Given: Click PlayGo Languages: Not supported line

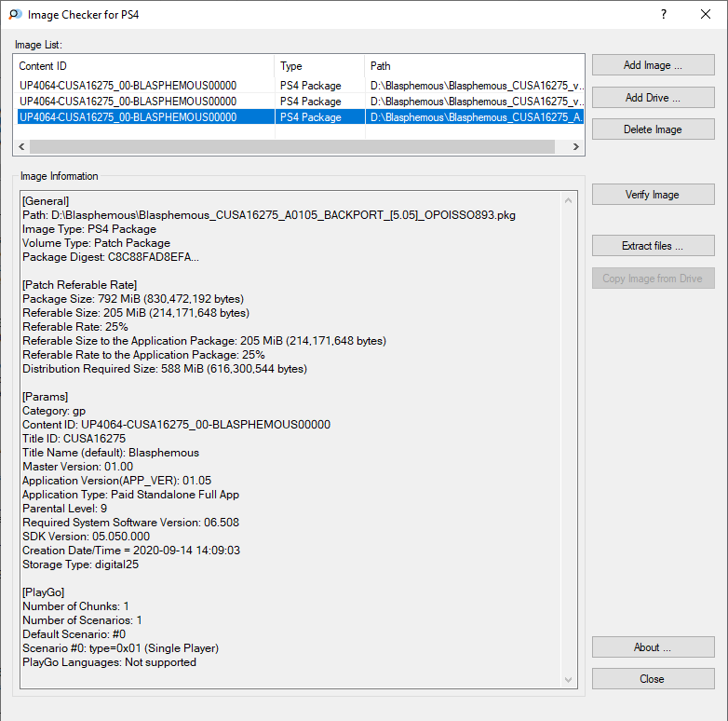Looking at the screenshot, I should coord(109,662).
